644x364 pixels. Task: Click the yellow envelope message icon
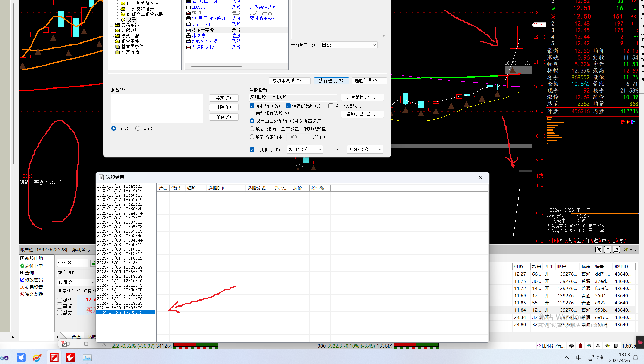coord(607,346)
